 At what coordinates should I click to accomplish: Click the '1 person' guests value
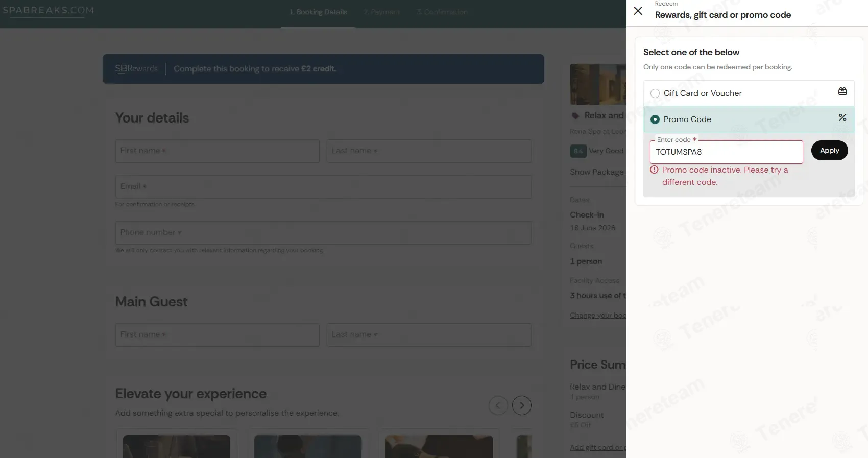(x=586, y=261)
